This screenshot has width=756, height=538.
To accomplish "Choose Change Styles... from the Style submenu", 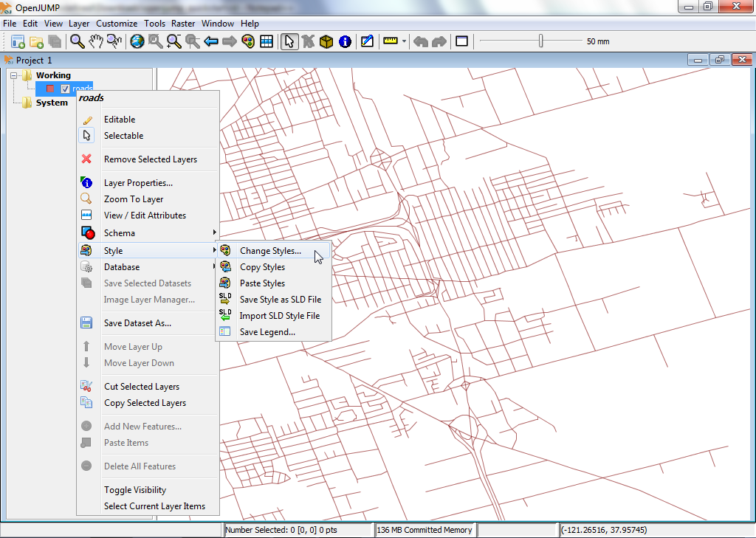I will [x=270, y=251].
